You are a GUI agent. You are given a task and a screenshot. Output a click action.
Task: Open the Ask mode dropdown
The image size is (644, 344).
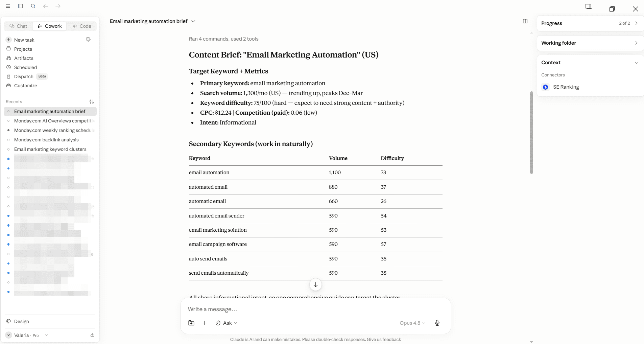226,323
